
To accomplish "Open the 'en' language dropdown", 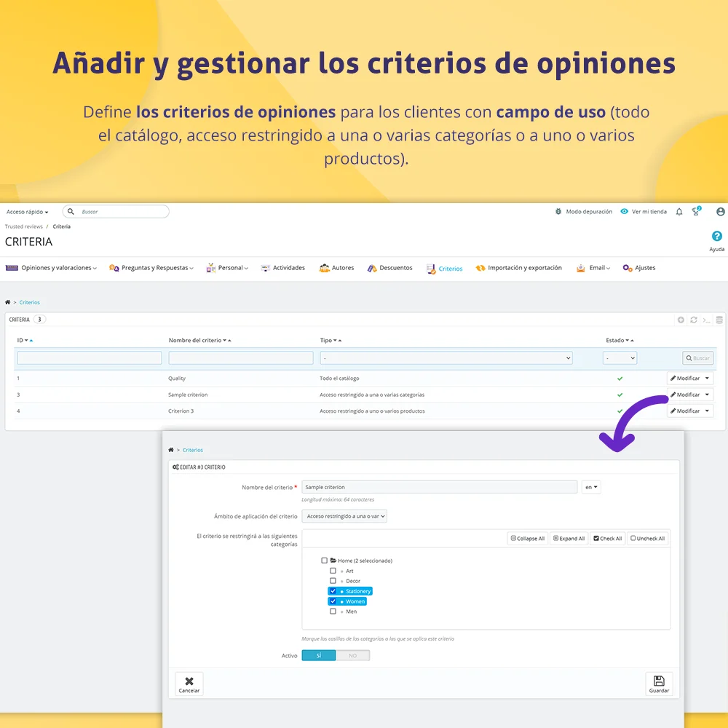I will pyautogui.click(x=591, y=487).
